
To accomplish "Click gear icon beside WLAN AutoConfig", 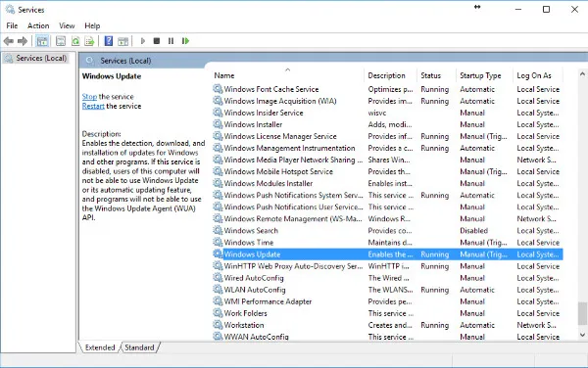I will [218, 289].
